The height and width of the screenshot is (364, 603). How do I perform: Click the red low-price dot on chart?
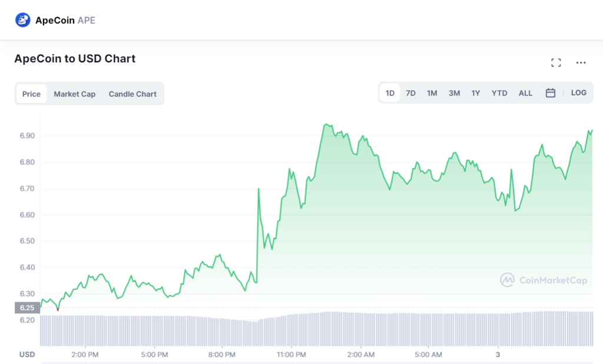click(x=58, y=310)
